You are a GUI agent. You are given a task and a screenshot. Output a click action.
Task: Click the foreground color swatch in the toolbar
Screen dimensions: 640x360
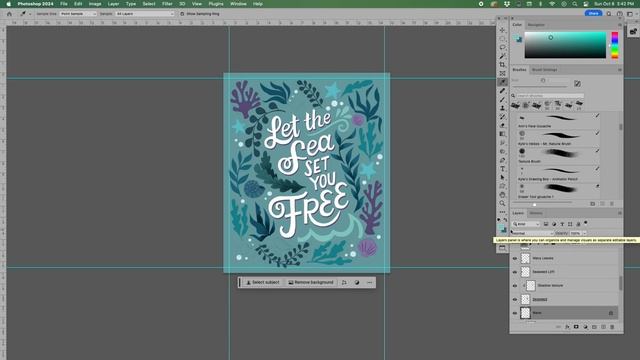[x=501, y=227]
